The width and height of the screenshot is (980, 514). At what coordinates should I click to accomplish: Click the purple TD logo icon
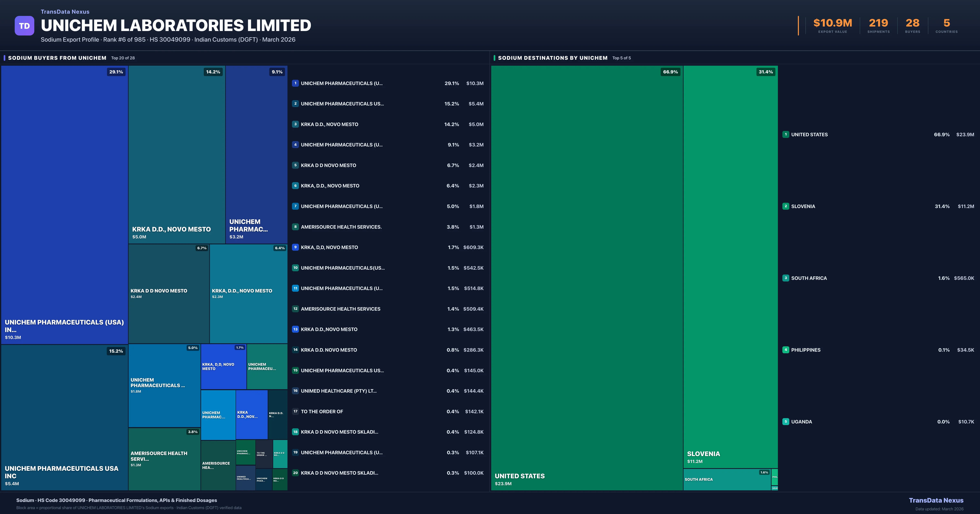(x=24, y=25)
